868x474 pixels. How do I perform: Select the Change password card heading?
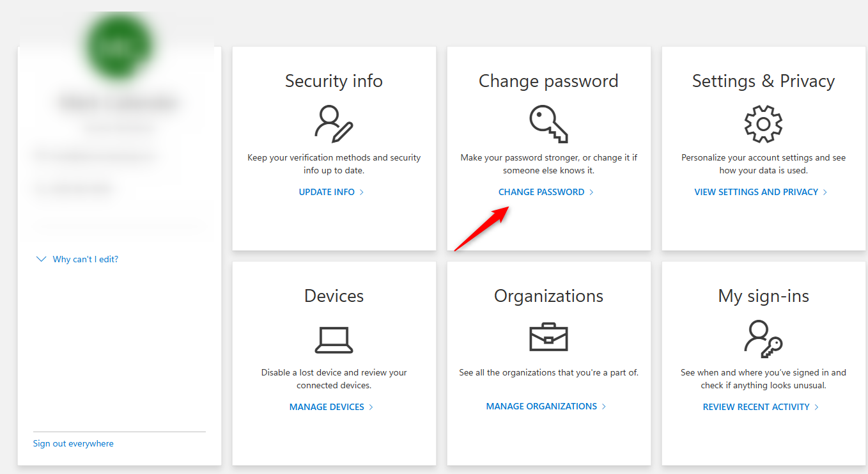tap(548, 81)
